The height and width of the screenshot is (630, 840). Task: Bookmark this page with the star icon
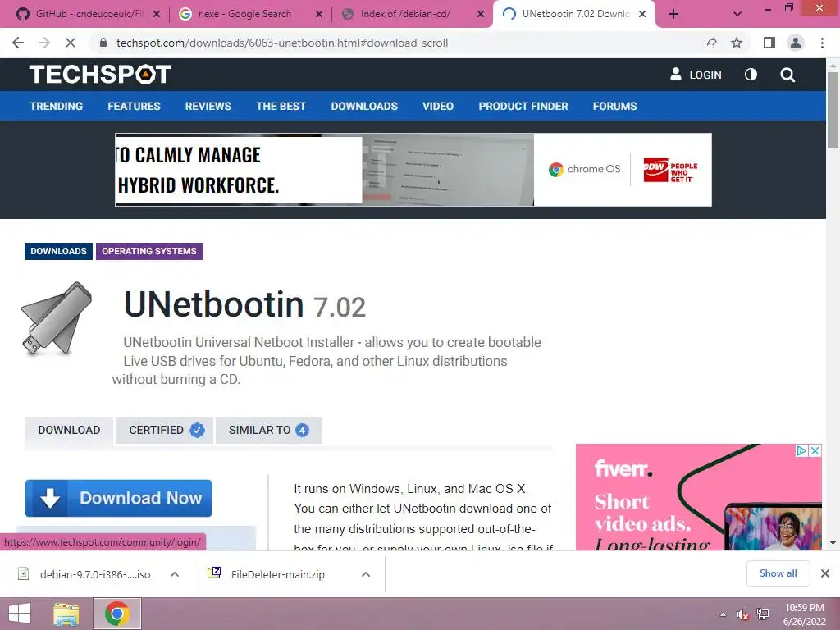pos(737,43)
